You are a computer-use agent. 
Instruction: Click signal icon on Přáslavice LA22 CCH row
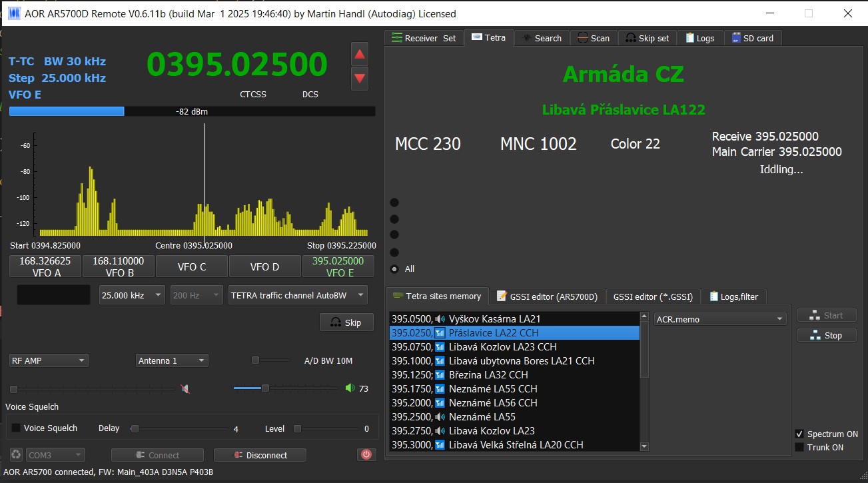[440, 332]
